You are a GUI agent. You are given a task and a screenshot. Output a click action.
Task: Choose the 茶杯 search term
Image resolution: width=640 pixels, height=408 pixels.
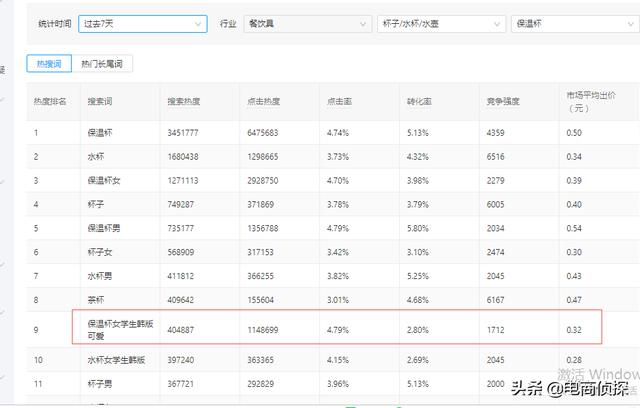click(x=96, y=298)
